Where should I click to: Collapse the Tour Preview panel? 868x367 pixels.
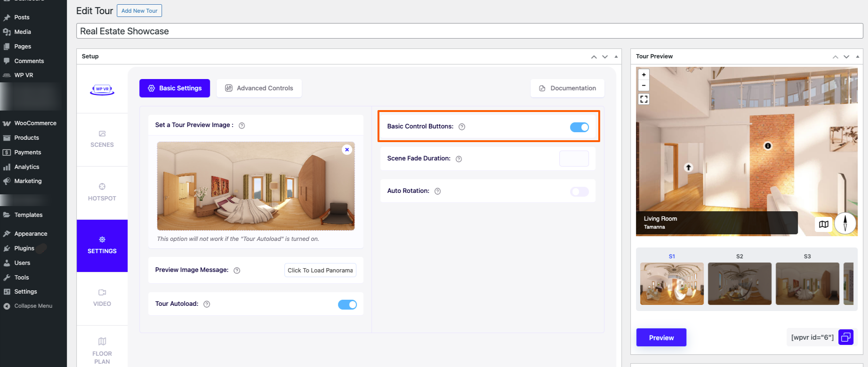(857, 56)
